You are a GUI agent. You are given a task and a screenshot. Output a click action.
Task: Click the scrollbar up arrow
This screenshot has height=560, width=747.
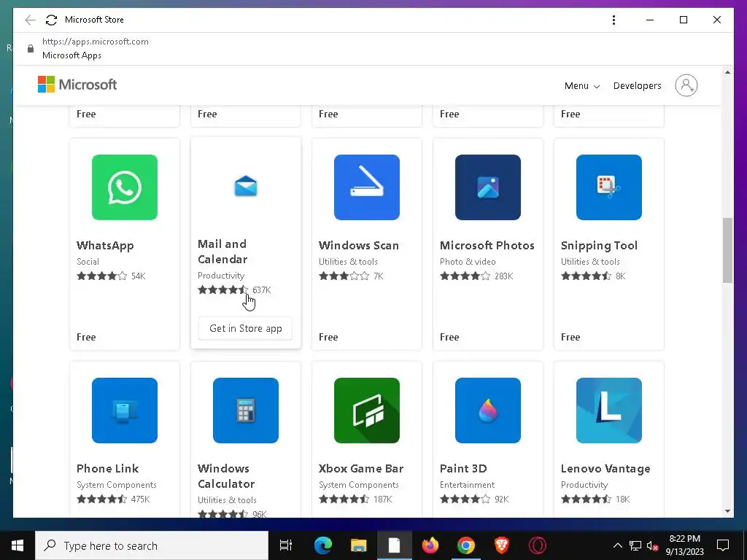click(x=727, y=72)
